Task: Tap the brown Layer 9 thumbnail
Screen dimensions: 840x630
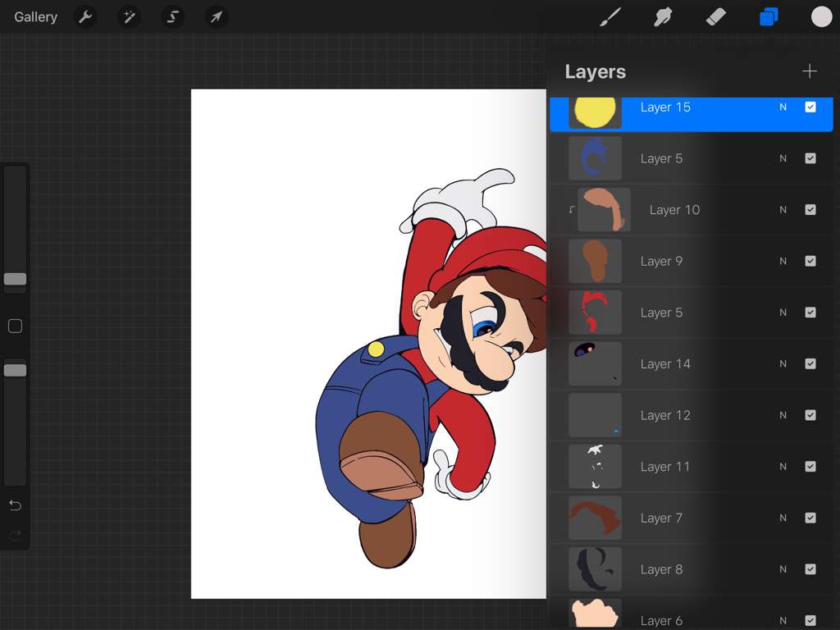Action: (596, 261)
